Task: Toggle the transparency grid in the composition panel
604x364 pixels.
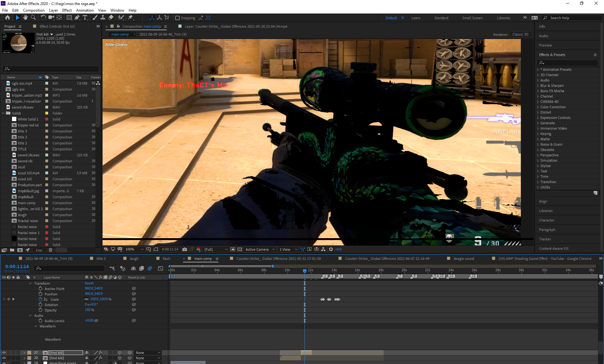Action: [240, 249]
